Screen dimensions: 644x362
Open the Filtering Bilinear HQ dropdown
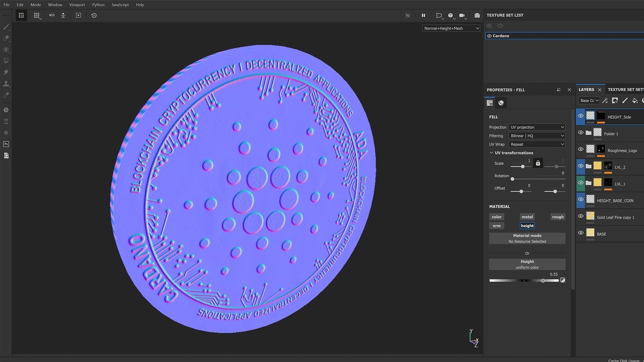(x=537, y=136)
